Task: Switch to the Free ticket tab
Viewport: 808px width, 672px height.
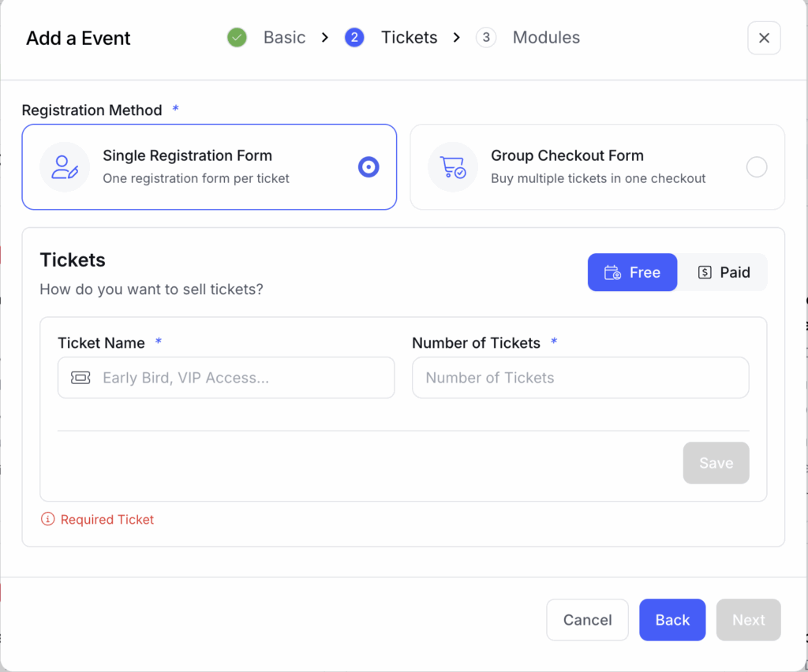Action: 632,272
